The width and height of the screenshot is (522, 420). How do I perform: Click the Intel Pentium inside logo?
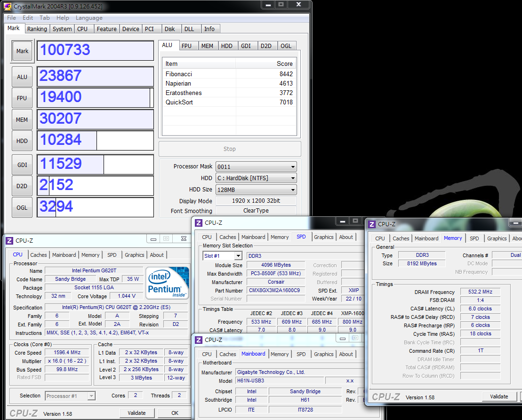pyautogui.click(x=167, y=283)
